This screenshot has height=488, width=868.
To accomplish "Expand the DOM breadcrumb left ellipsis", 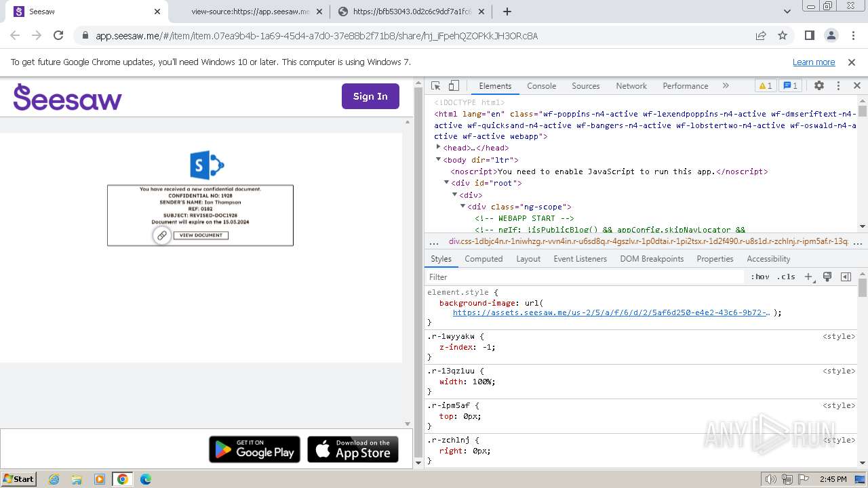I will tap(434, 241).
